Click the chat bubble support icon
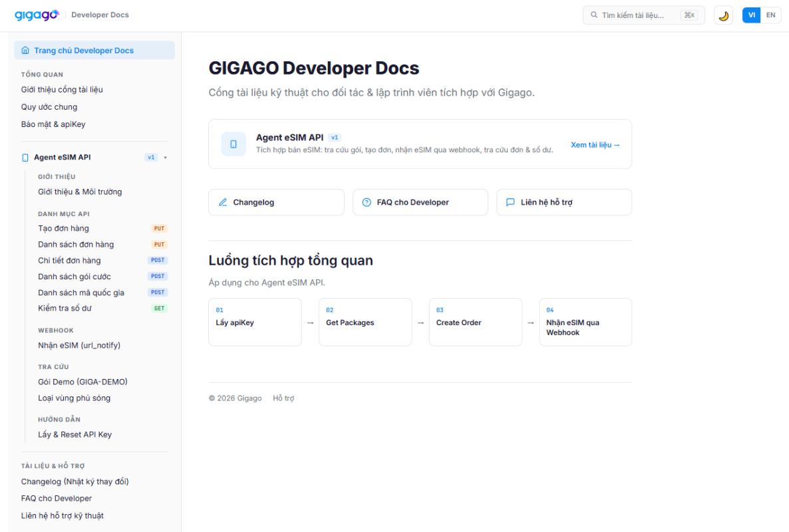Screen dimensions: 789x532 point(510,202)
